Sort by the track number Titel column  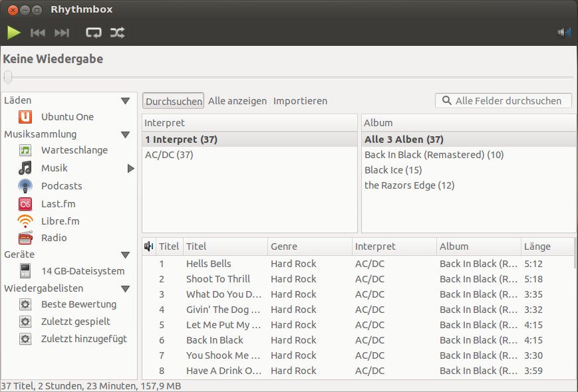pyautogui.click(x=169, y=246)
